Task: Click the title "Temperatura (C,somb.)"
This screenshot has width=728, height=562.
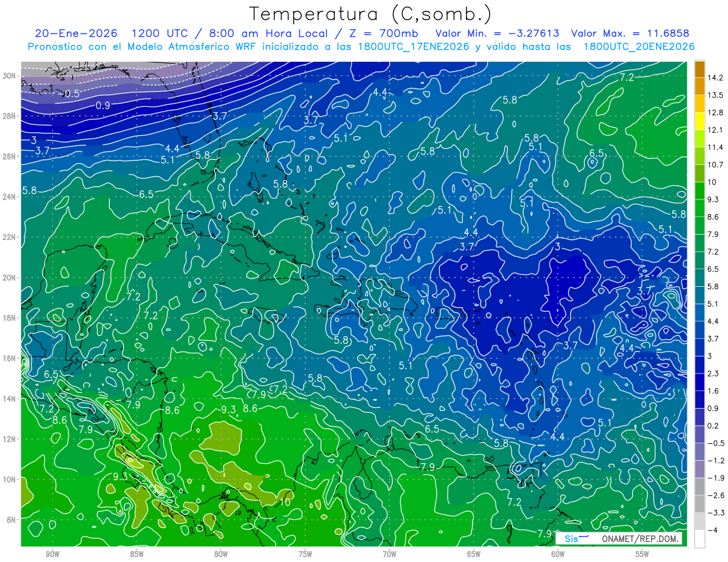Action: point(371,13)
